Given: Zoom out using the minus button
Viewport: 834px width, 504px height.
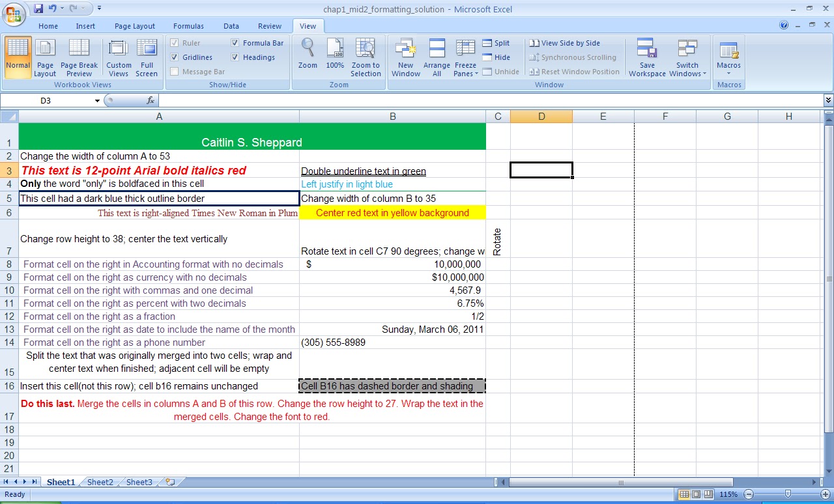Looking at the screenshot, I should pos(749,495).
